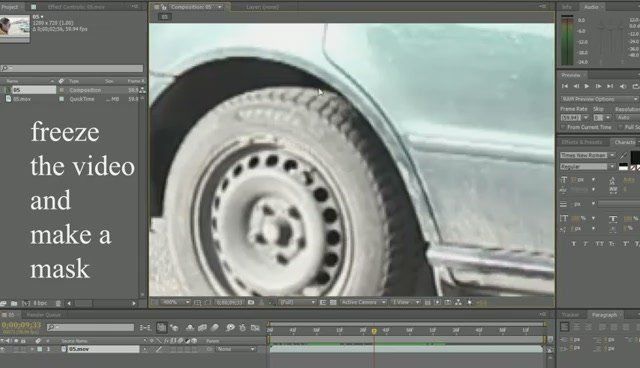The width and height of the screenshot is (640, 368).
Task: Click the eyedropper next to font name
Action: click(x=623, y=155)
